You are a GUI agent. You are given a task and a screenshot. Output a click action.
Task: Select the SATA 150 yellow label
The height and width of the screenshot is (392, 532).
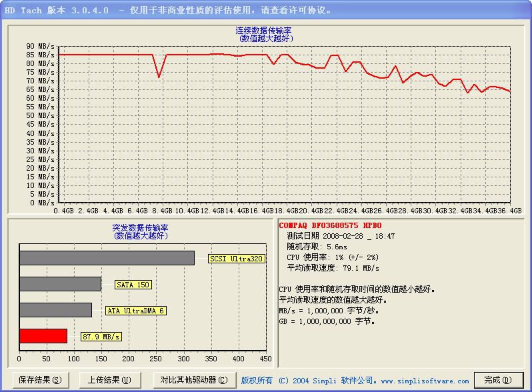[x=133, y=285]
